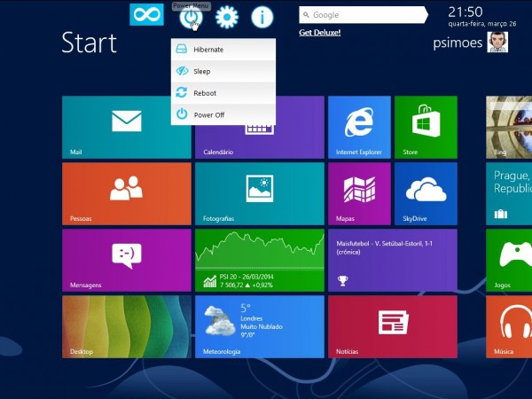Click the psimoes username
The image size is (532, 399).
458,43
